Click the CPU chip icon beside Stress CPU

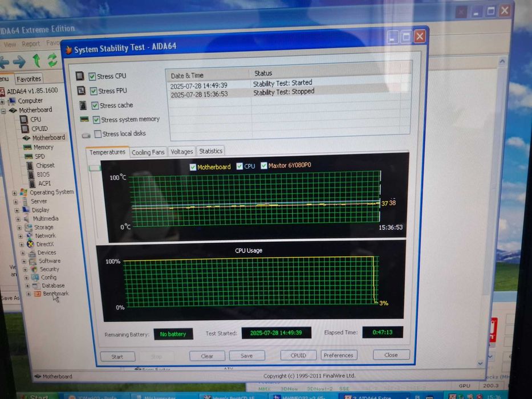(x=80, y=76)
